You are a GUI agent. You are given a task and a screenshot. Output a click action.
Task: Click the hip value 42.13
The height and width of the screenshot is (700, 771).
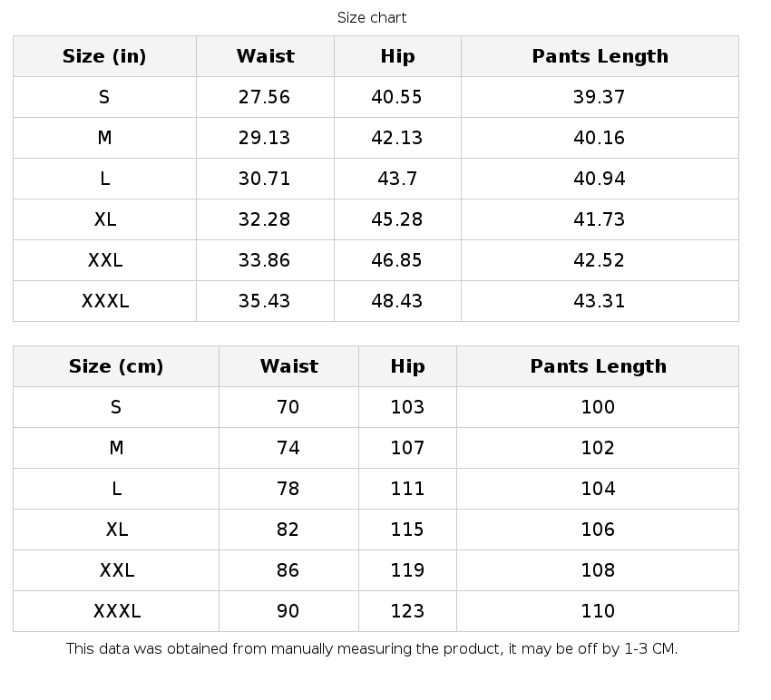coord(397,138)
